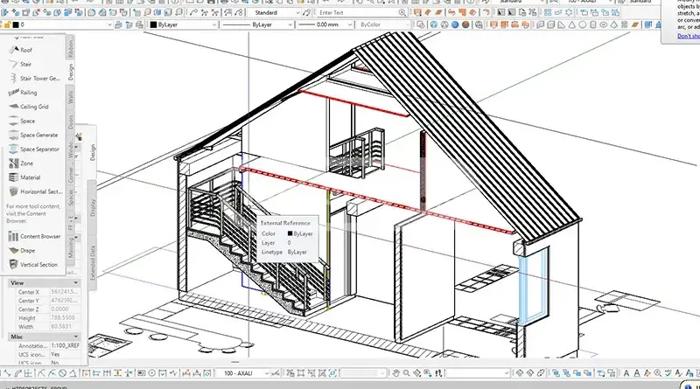
Task: Toggle the yellow layer lock icon
Action: tap(8, 25)
